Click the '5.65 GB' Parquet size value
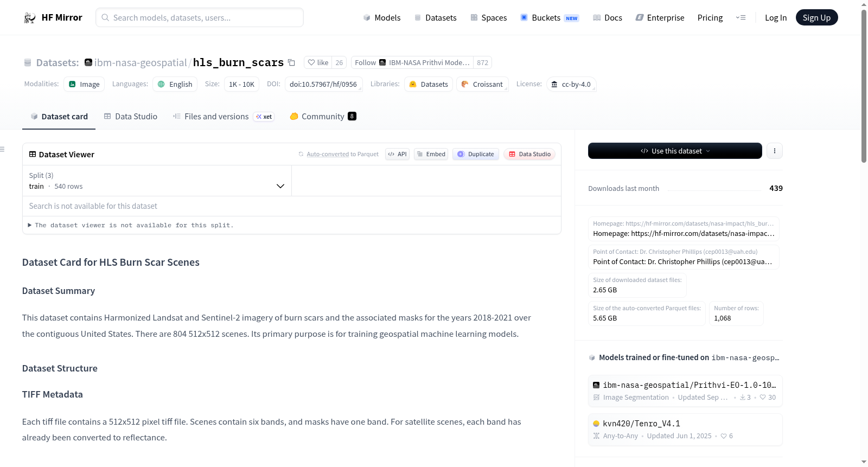 [x=605, y=318]
